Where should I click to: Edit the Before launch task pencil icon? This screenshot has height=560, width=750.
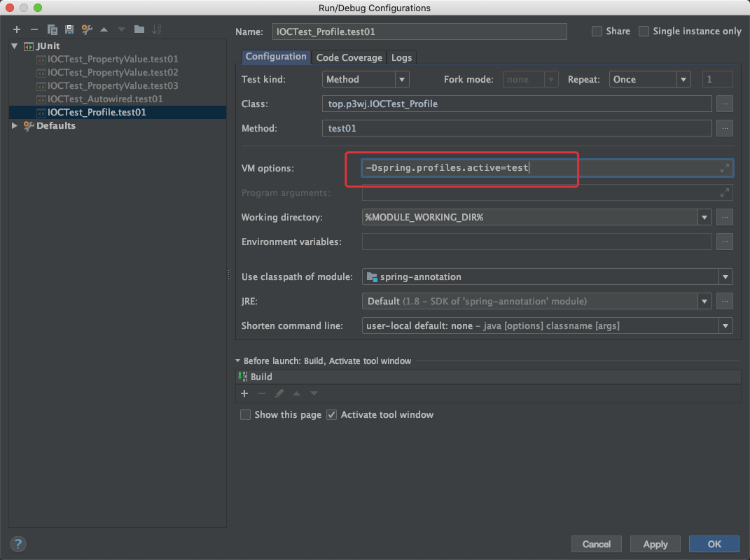[279, 393]
